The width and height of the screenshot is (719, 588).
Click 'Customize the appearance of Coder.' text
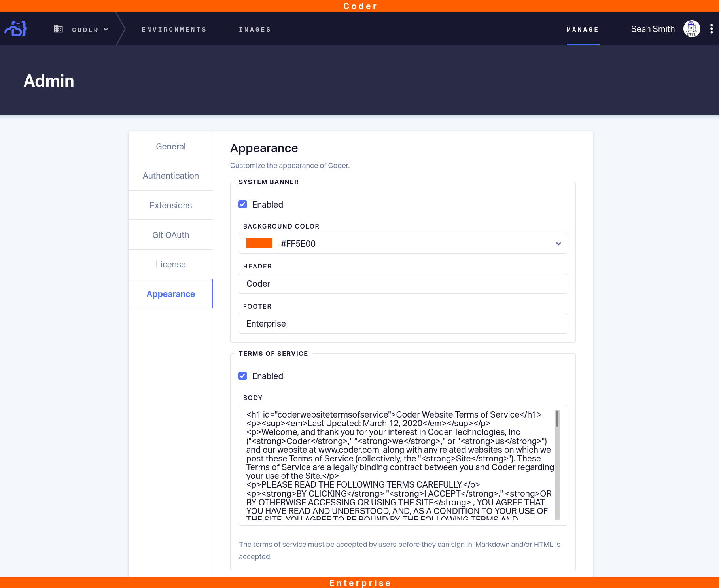pos(290,166)
